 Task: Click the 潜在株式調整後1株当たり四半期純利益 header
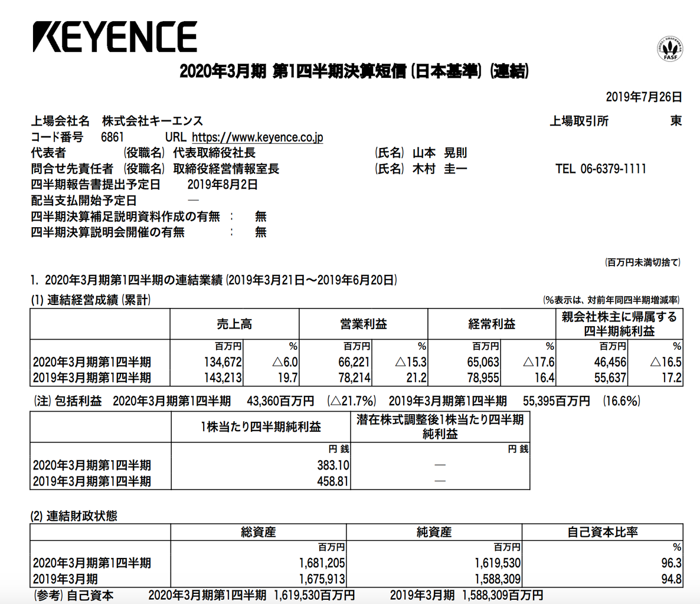pos(440,427)
